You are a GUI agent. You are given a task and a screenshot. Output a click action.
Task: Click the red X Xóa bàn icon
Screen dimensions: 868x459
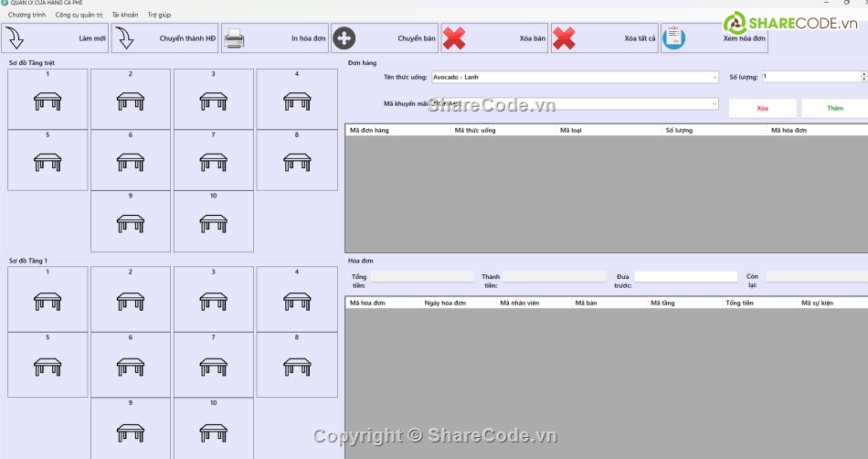[x=454, y=38]
